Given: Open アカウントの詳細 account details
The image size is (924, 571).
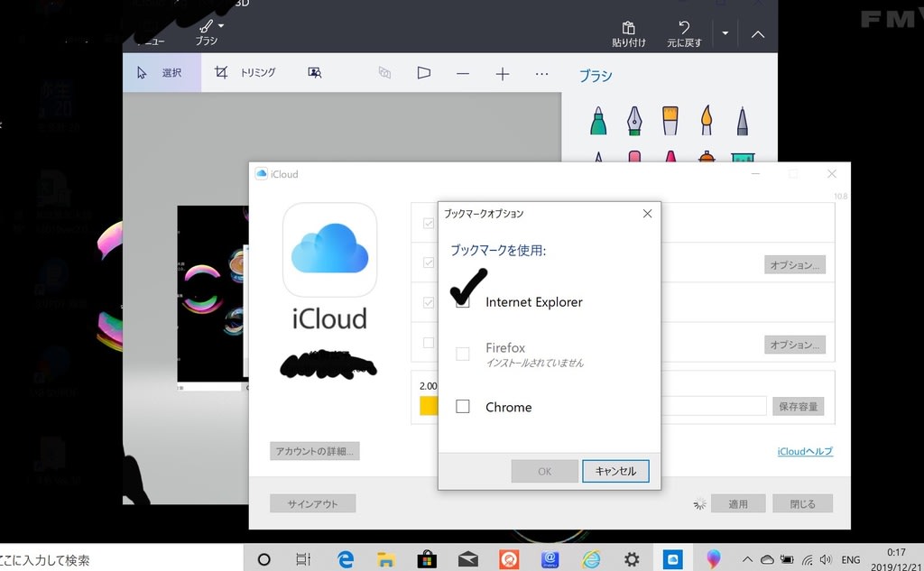Looking at the screenshot, I should point(315,451).
